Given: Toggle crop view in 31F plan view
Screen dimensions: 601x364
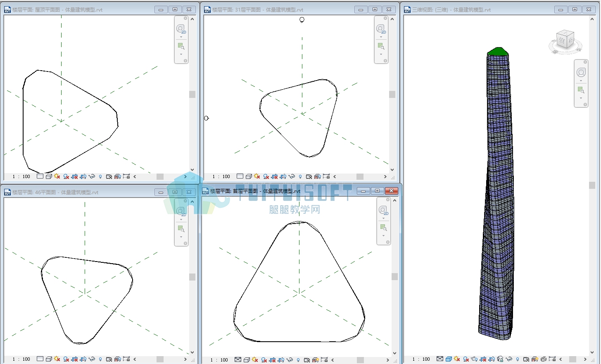Looking at the screenshot, I should [274, 176].
